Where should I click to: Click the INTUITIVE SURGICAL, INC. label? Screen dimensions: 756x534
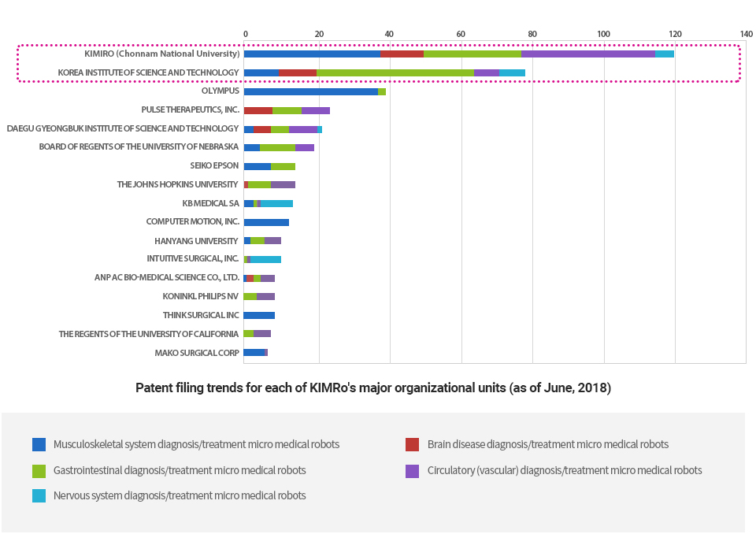point(193,258)
